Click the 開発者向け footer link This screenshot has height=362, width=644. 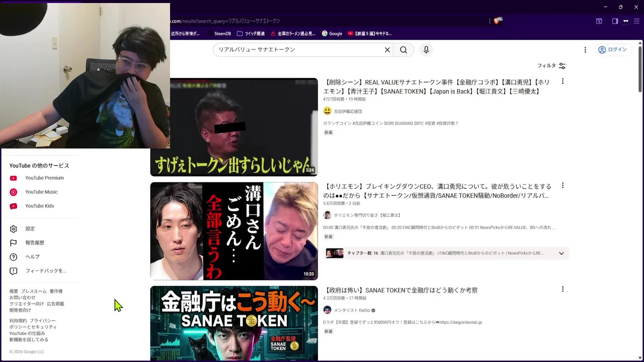(20, 310)
